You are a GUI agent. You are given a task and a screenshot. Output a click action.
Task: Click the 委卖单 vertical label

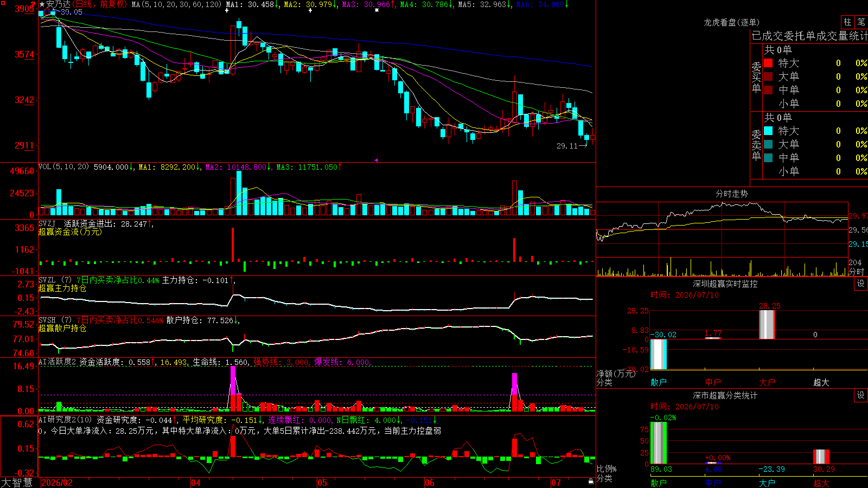tap(756, 145)
